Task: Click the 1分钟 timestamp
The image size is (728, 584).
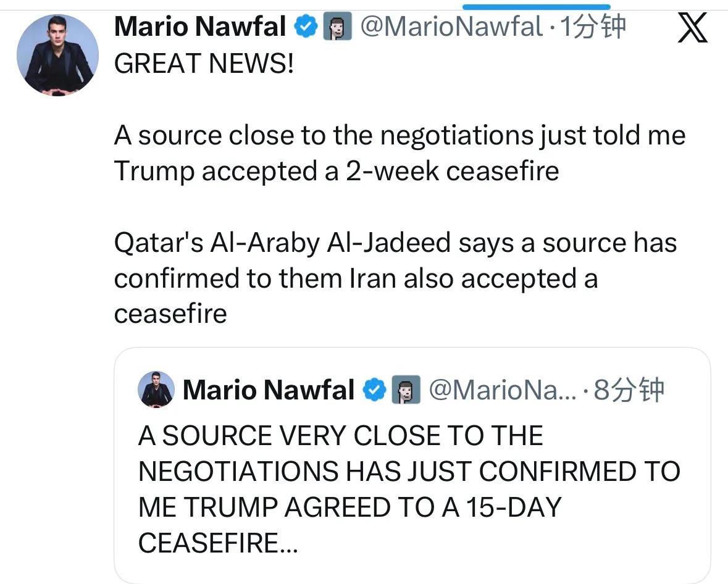Action: (592, 27)
